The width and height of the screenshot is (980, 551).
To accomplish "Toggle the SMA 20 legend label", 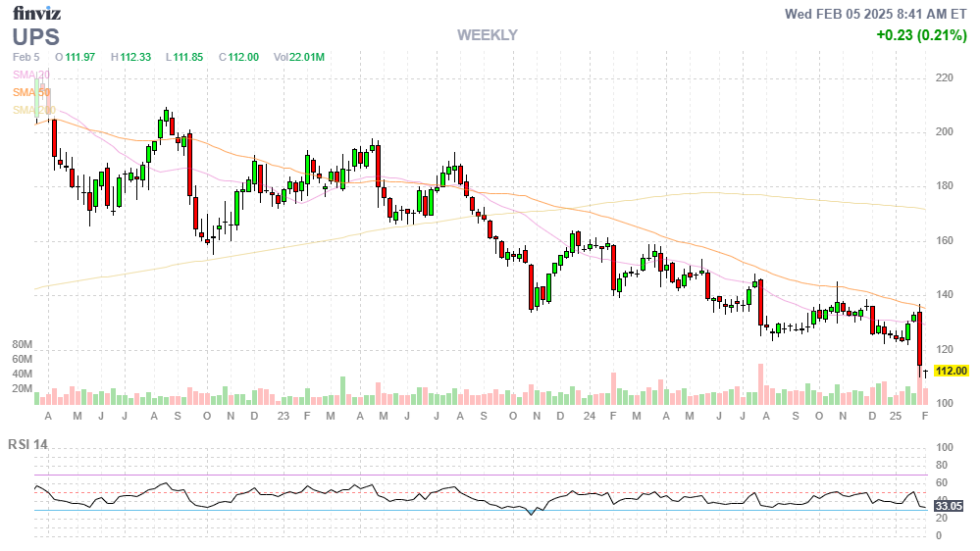I will 30,75.
